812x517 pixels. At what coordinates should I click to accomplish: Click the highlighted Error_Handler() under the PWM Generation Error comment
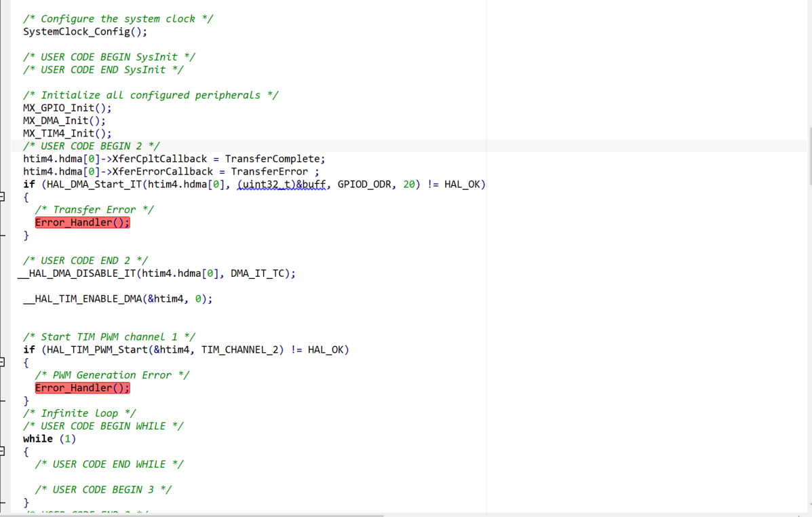82,388
